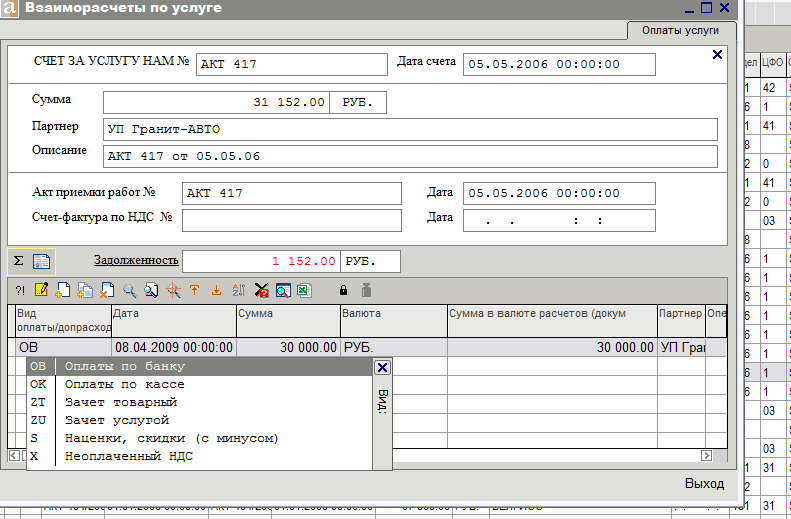Click the 'Сумма' field showing 31 152.00
The image size is (791, 519).
tap(216, 102)
